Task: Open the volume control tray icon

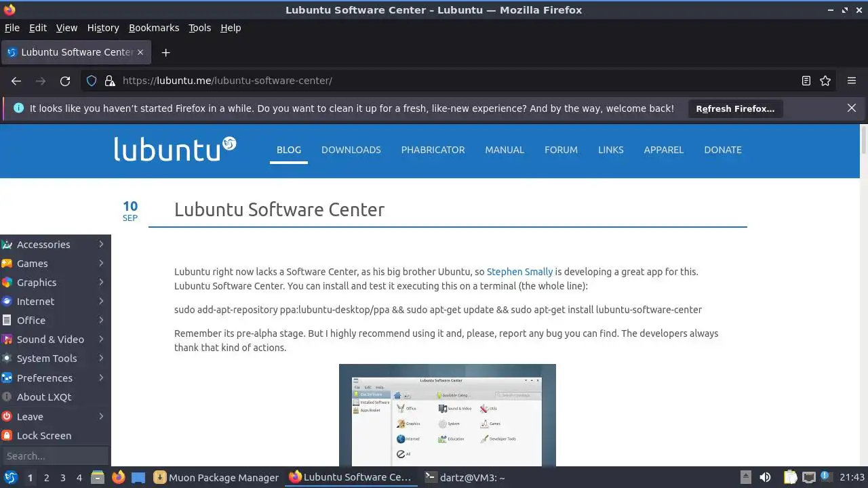Action: tap(765, 477)
